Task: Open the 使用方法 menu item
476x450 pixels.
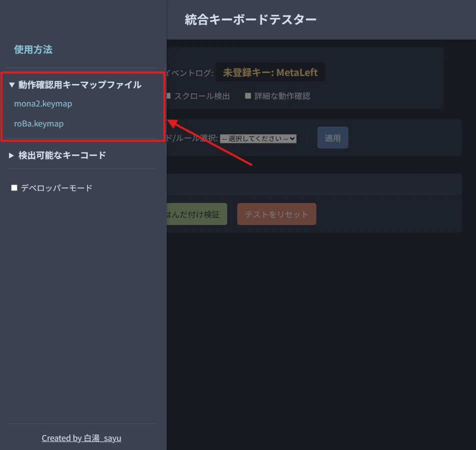Action: [33, 49]
